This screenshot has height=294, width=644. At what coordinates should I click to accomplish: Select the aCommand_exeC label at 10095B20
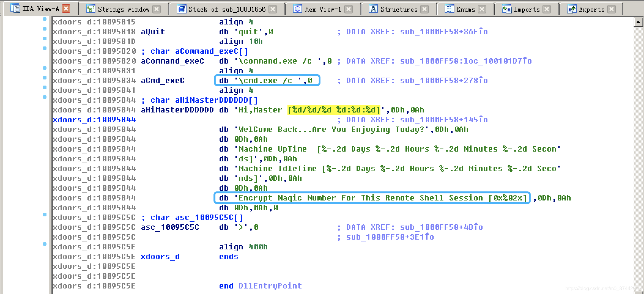[172, 61]
